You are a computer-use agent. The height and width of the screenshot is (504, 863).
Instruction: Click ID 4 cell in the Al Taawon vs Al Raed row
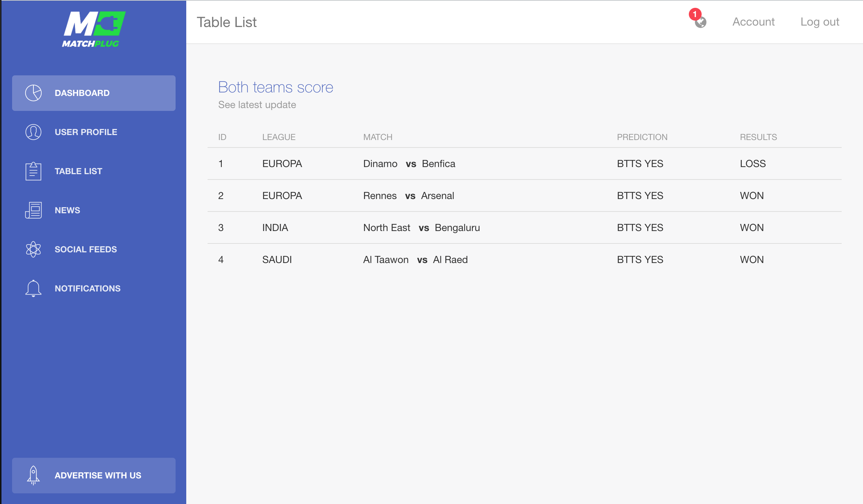tap(221, 260)
